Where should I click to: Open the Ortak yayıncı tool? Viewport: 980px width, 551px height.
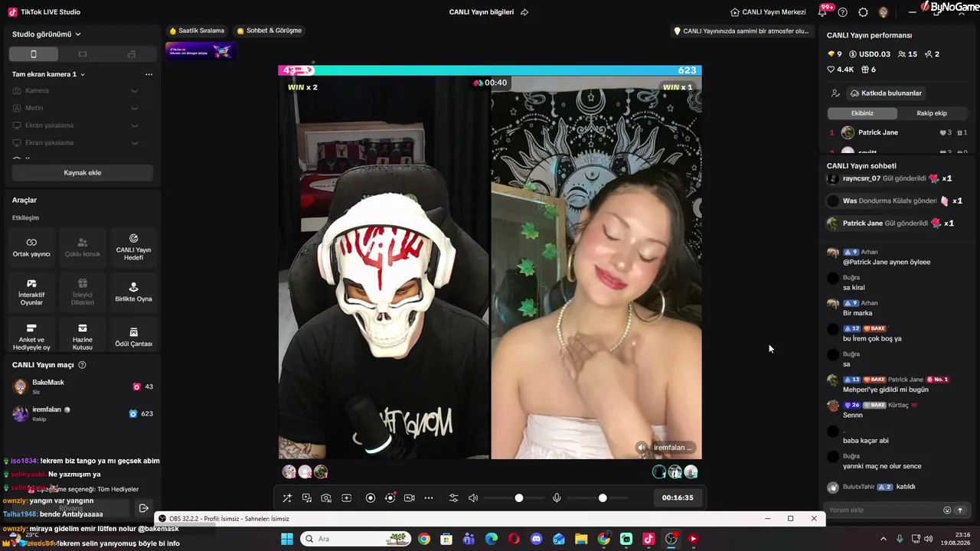click(31, 247)
